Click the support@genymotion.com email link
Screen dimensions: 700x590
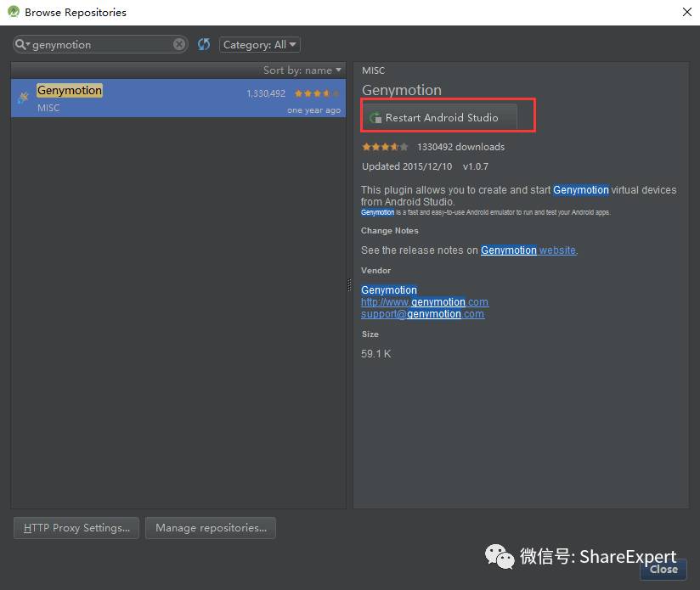point(422,314)
